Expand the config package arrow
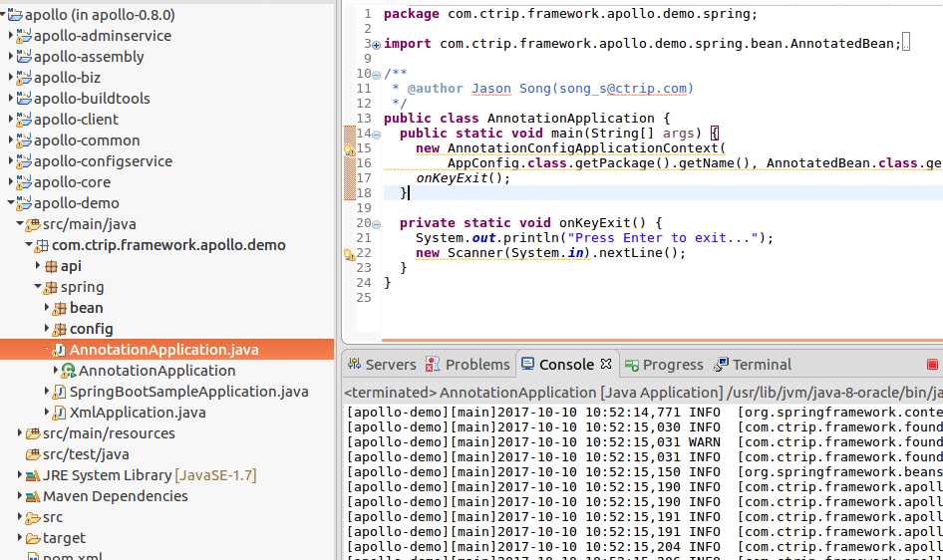Image resolution: width=943 pixels, height=560 pixels. (47, 329)
